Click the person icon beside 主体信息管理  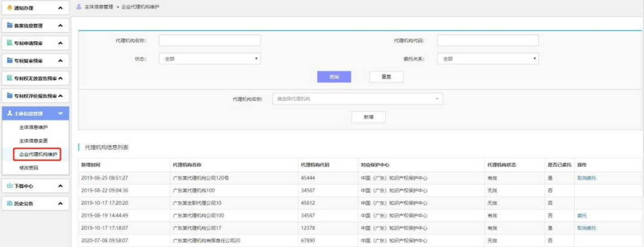(9, 113)
